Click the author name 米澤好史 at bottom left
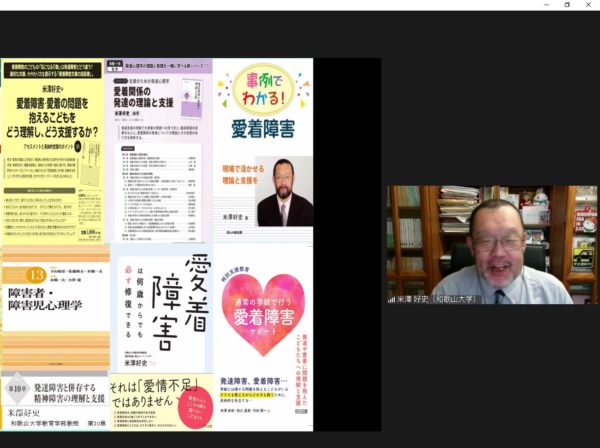This screenshot has width=600, height=448. pyautogui.click(x=24, y=413)
